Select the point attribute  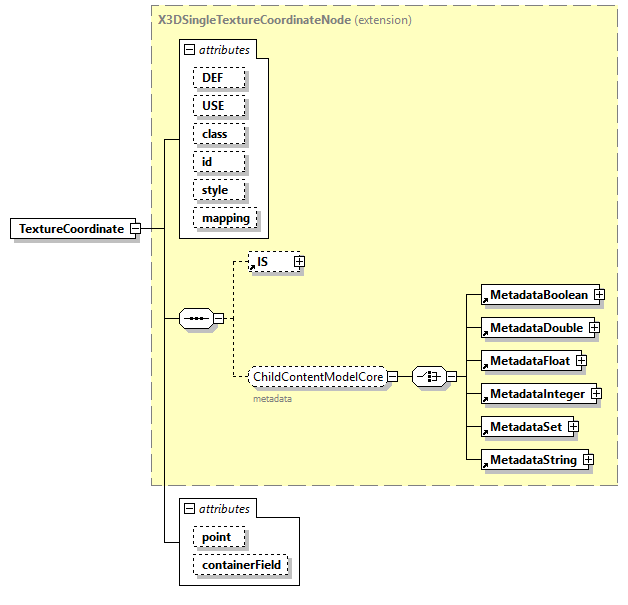click(x=216, y=538)
